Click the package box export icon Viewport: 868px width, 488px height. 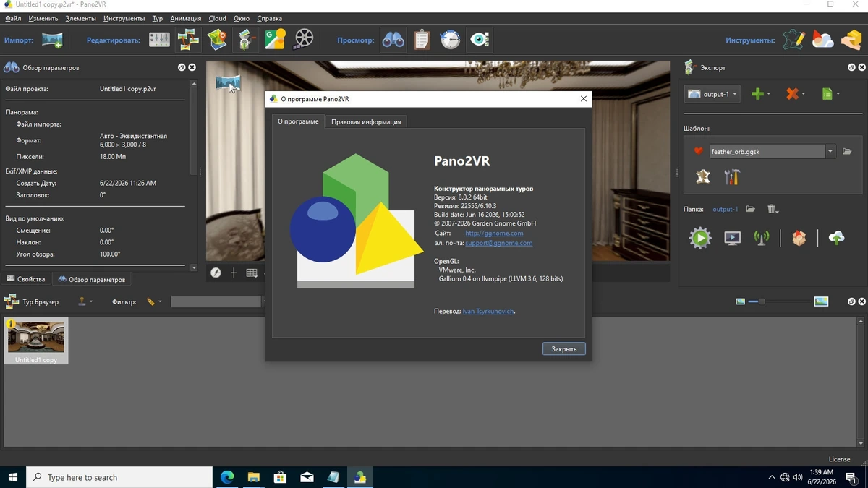point(799,238)
